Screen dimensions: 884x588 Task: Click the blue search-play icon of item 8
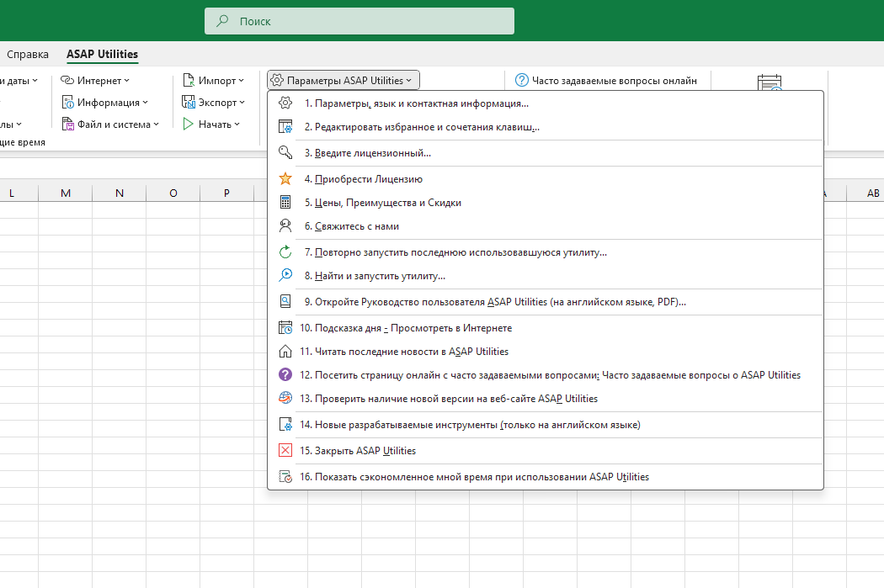click(285, 275)
